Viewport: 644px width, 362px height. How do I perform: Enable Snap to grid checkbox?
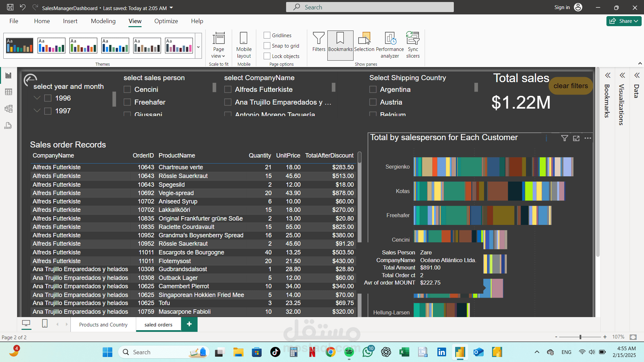(267, 46)
